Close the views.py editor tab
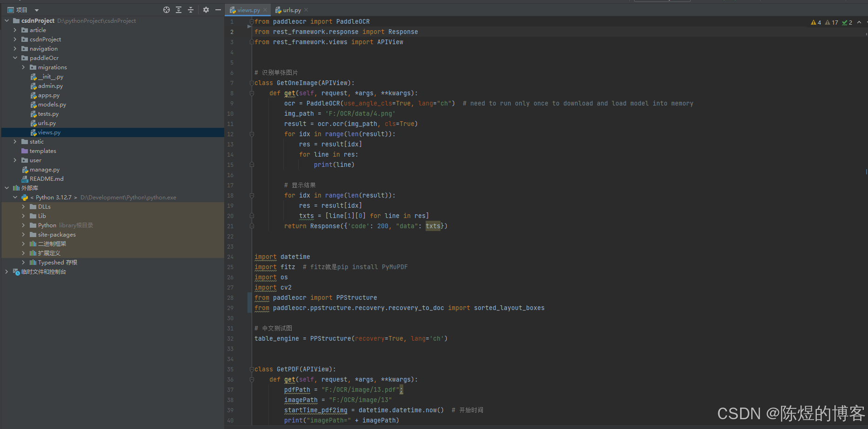Screen dimensions: 868x429 point(265,10)
